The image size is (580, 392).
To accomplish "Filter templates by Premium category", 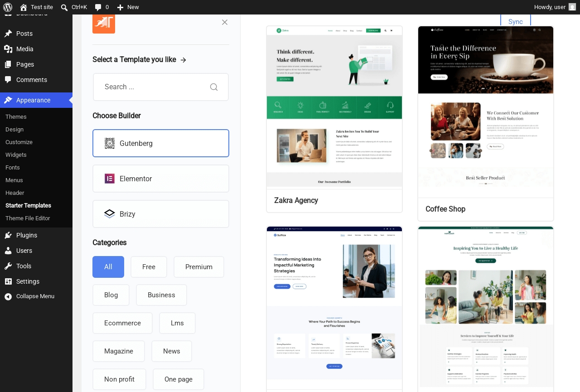I will (199, 267).
